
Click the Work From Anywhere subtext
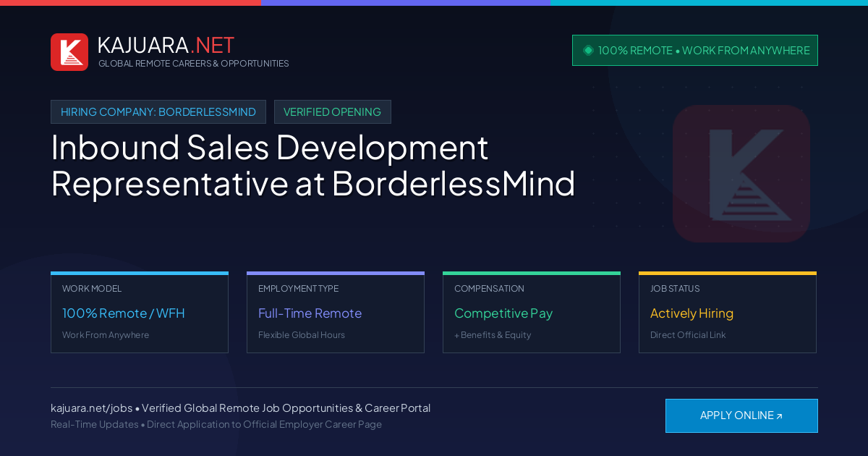pyautogui.click(x=106, y=335)
